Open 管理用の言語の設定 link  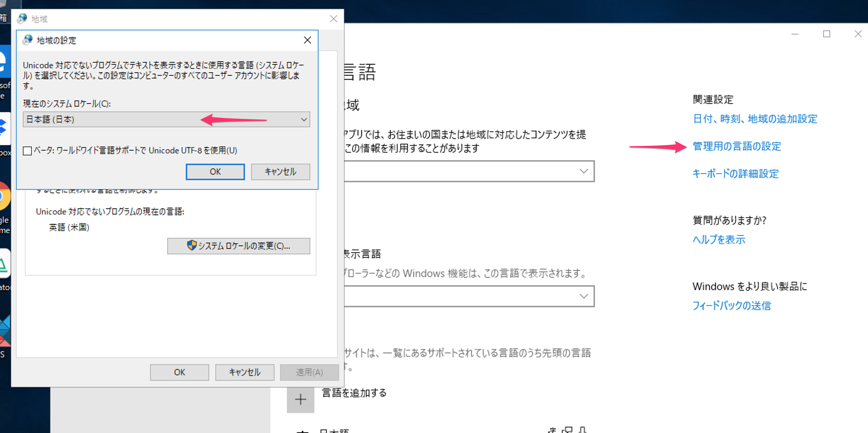click(x=737, y=146)
